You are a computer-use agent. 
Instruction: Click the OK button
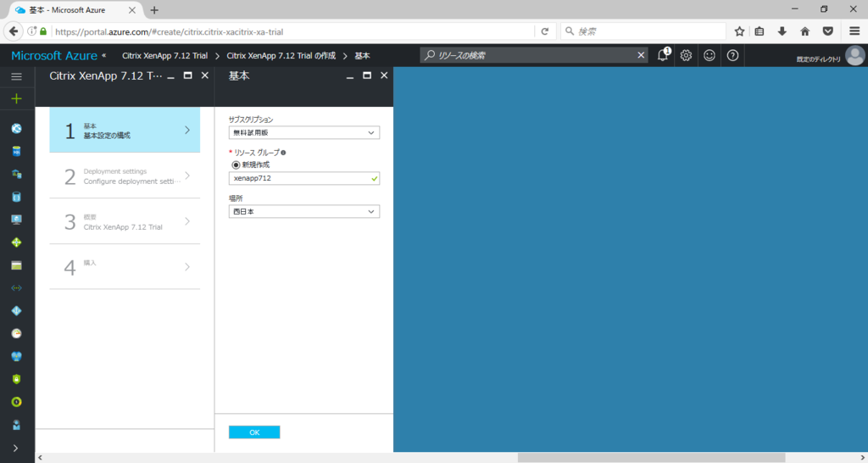[254, 432]
